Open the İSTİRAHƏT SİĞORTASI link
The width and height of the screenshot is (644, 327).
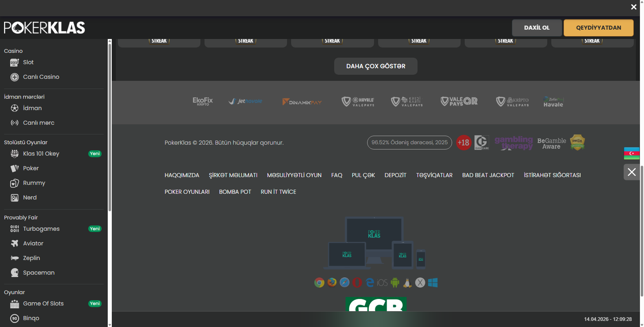(x=552, y=175)
